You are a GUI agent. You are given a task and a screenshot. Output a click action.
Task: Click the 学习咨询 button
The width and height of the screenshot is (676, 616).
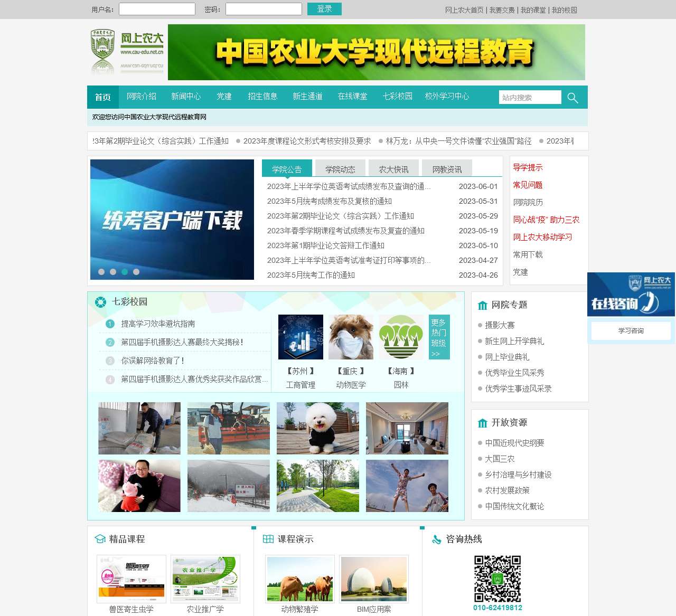(631, 330)
